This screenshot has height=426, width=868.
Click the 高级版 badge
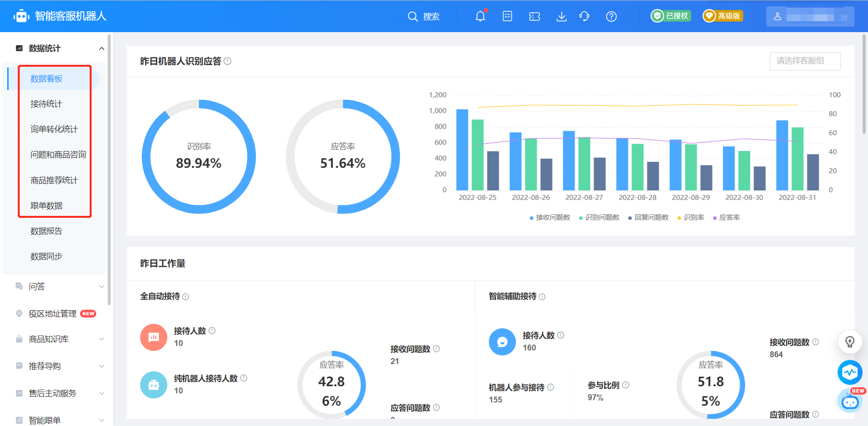click(723, 16)
